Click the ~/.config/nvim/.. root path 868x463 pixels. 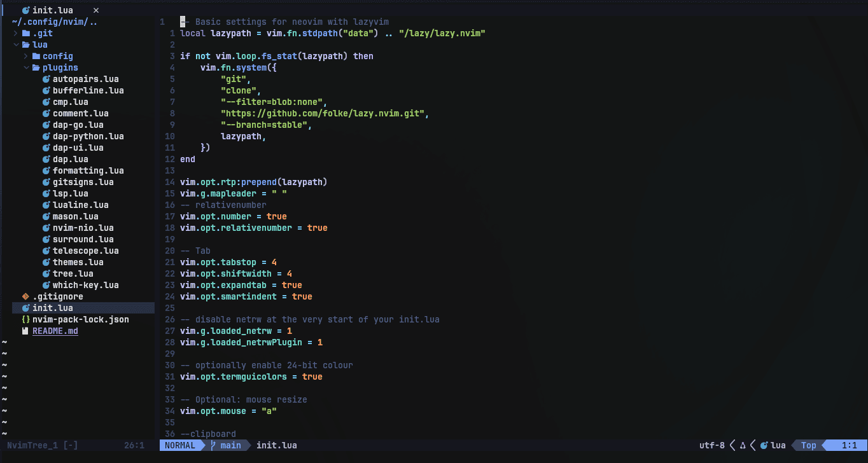pos(55,22)
